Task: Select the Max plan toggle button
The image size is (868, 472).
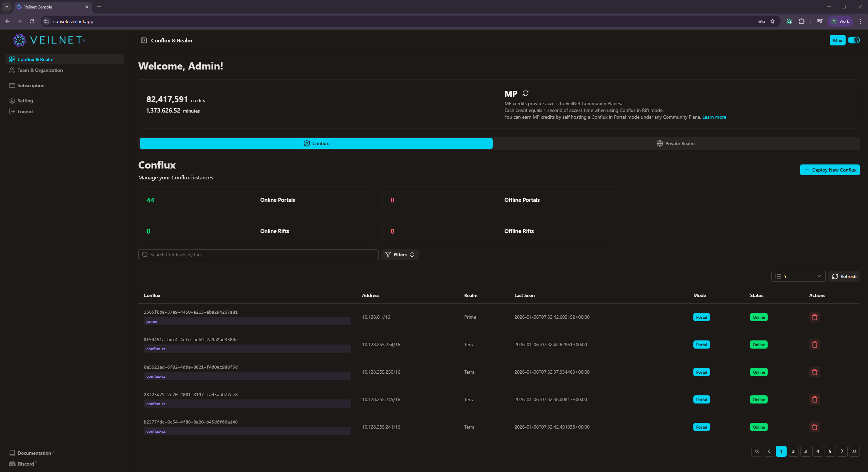Action: point(837,40)
